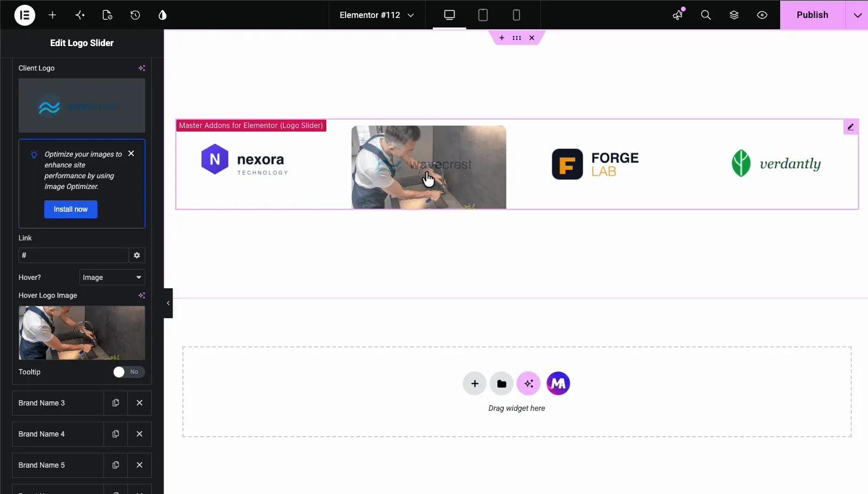Open the Elementor logo menu
Viewport: 868px width, 494px height.
coord(25,15)
